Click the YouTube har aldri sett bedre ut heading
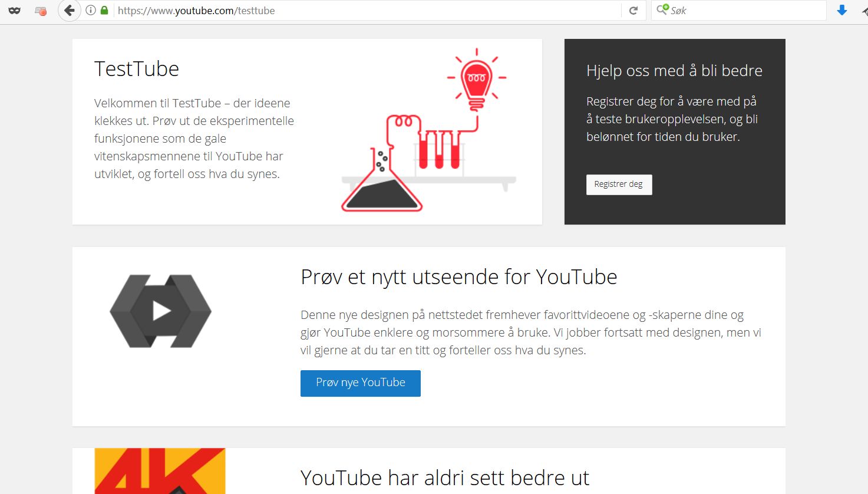The height and width of the screenshot is (494, 868). point(445,478)
